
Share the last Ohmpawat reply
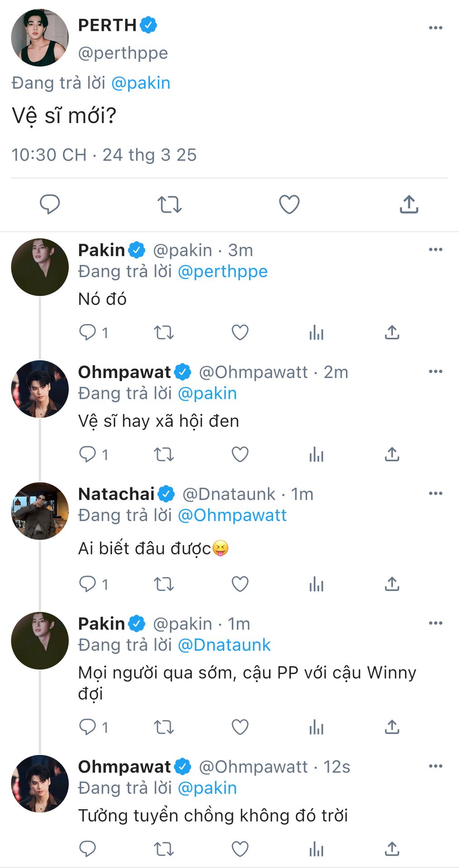pos(392,849)
